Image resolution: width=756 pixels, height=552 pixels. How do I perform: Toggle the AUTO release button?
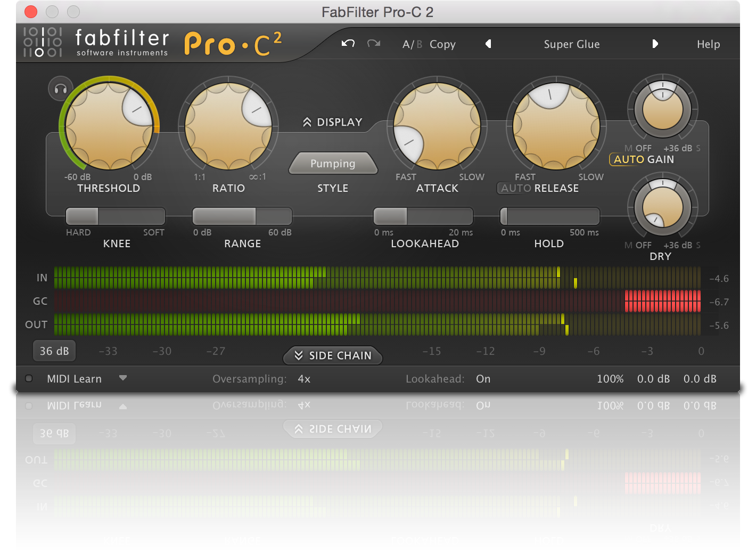point(515,188)
